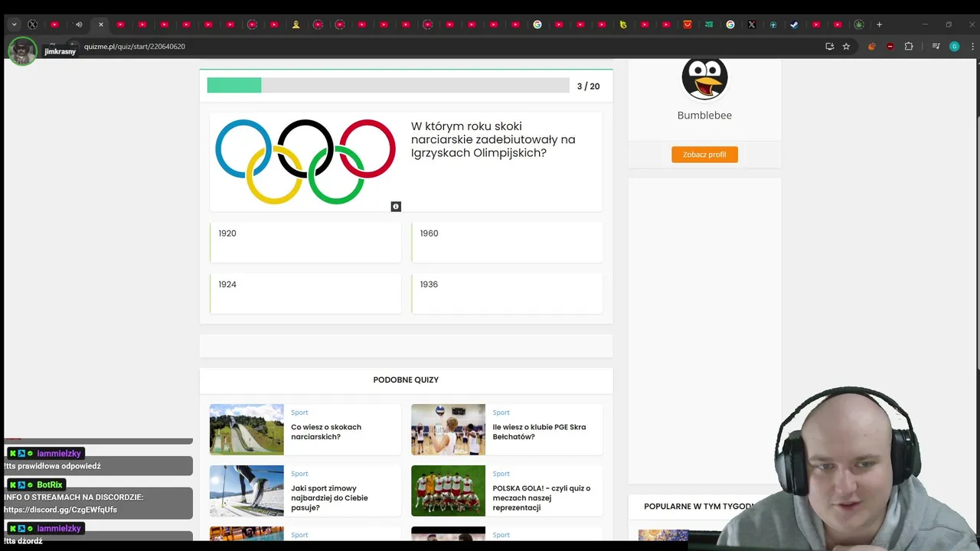Open quiz 'Ile wiesz o klubie PGE Skra Bełchatów?'
This screenshot has width=980, height=551.
click(539, 432)
